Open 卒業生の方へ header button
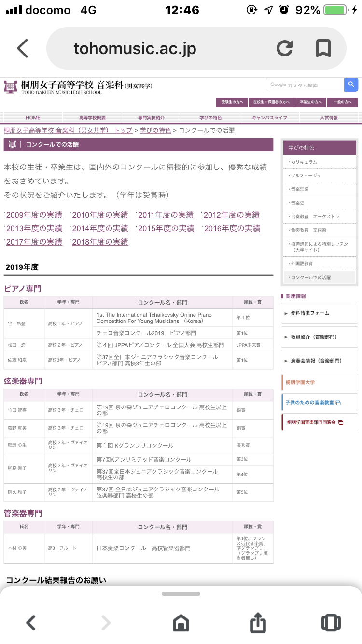 coord(311,102)
